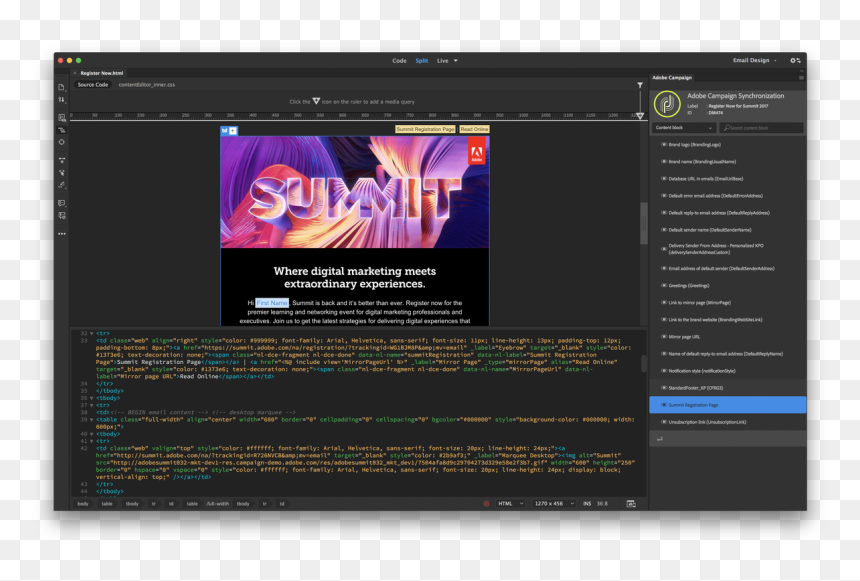Image resolution: width=860 pixels, height=581 pixels.
Task: Collapse code fold arrow on line 39
Action: (x=92, y=420)
